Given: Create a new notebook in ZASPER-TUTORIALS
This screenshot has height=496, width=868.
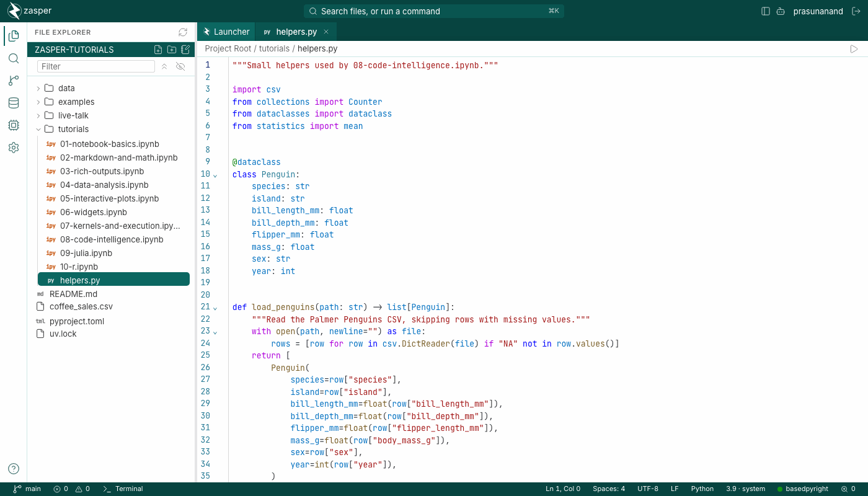Looking at the screenshot, I should point(185,50).
